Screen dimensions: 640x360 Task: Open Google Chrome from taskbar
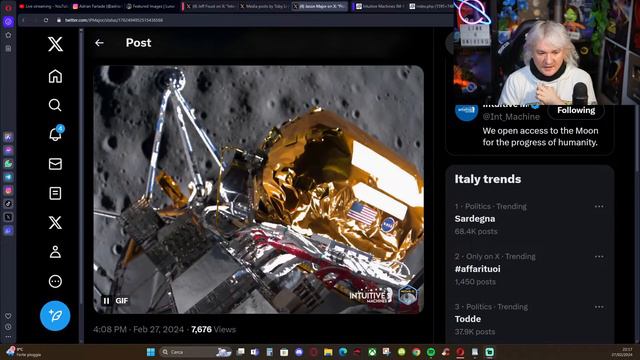[416, 352]
